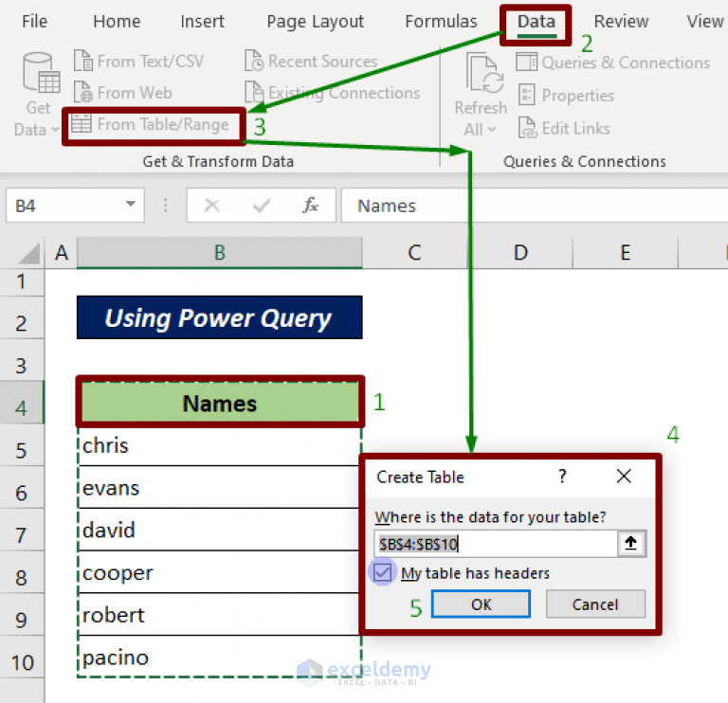Image resolution: width=728 pixels, height=703 pixels.
Task: Select column D header
Action: (520, 253)
